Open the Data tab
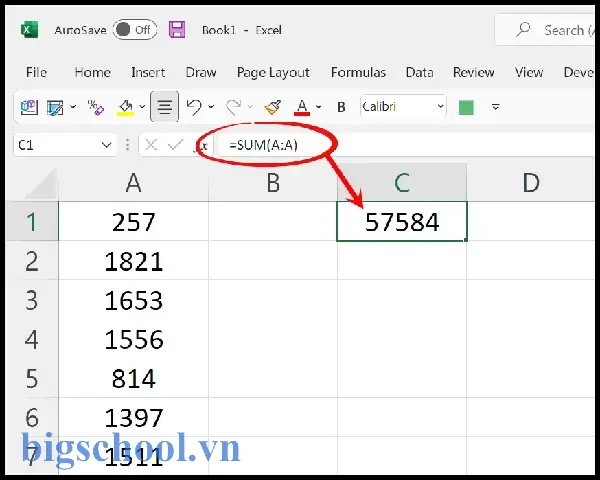600x480 pixels. pos(419,72)
